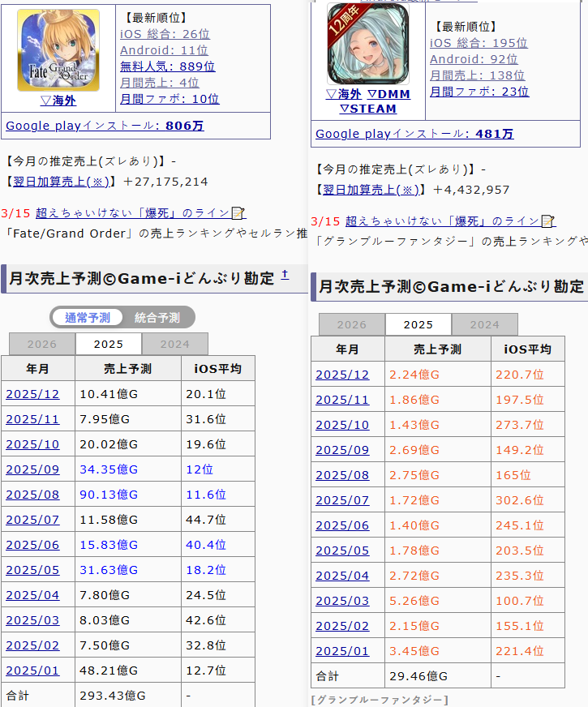
Task: Click the note icon after left 爆死 link
Action: (x=238, y=212)
